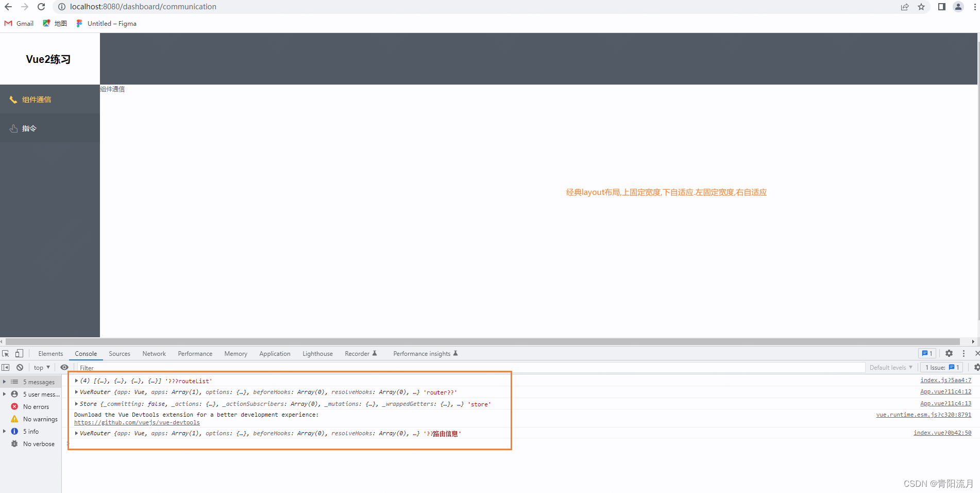This screenshot has width=980, height=493.
Task: Open the browser profile avatar
Action: 958,7
